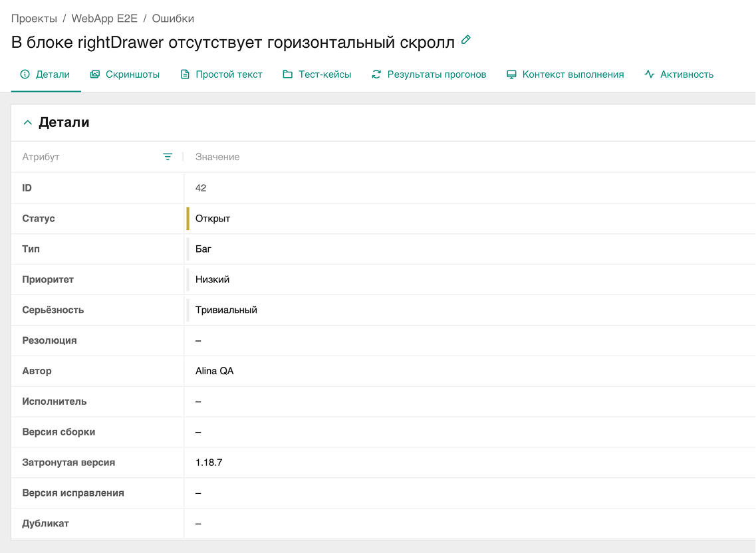The width and height of the screenshot is (756, 553).
Task: Select the Резолюция attribute label
Action: pyautogui.click(x=49, y=340)
